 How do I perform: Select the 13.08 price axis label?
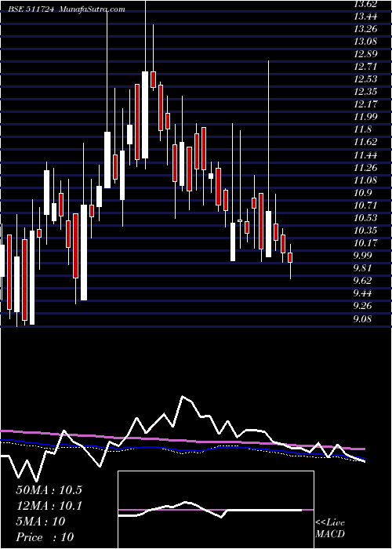point(365,42)
